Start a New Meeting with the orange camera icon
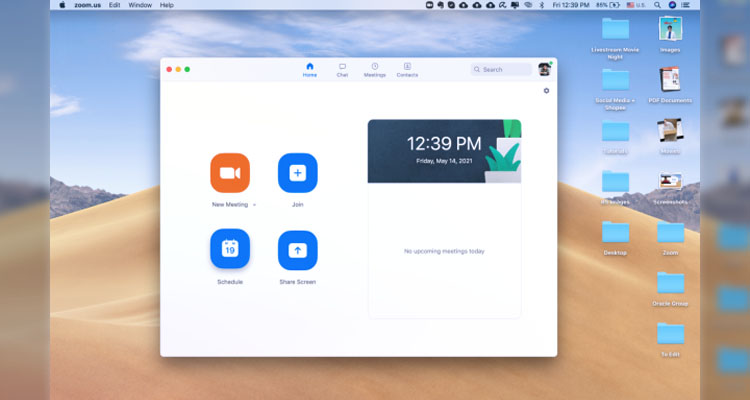This screenshot has width=750, height=400. pyautogui.click(x=230, y=173)
